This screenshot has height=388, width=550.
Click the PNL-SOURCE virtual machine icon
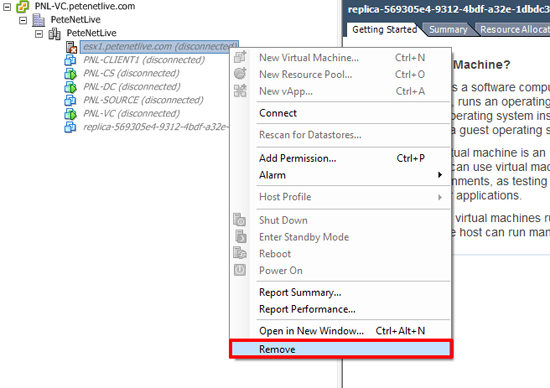pyautogui.click(x=70, y=100)
